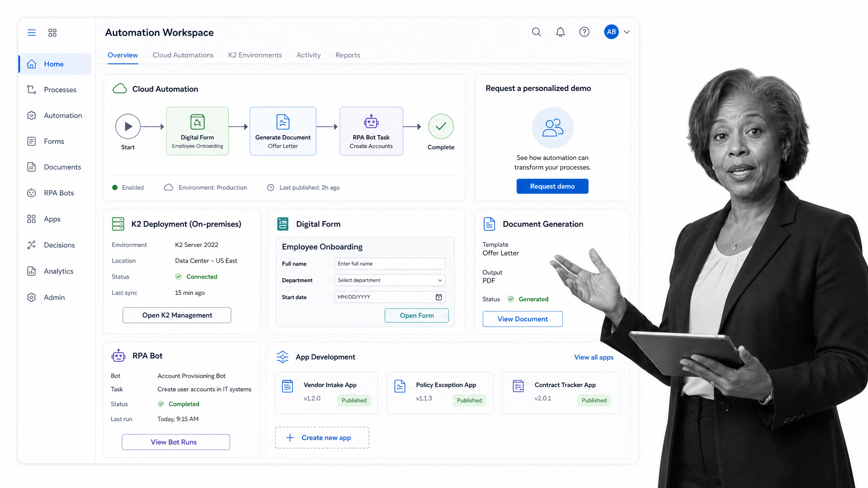
Task: Expand the account menu chevron
Action: pos(627,32)
